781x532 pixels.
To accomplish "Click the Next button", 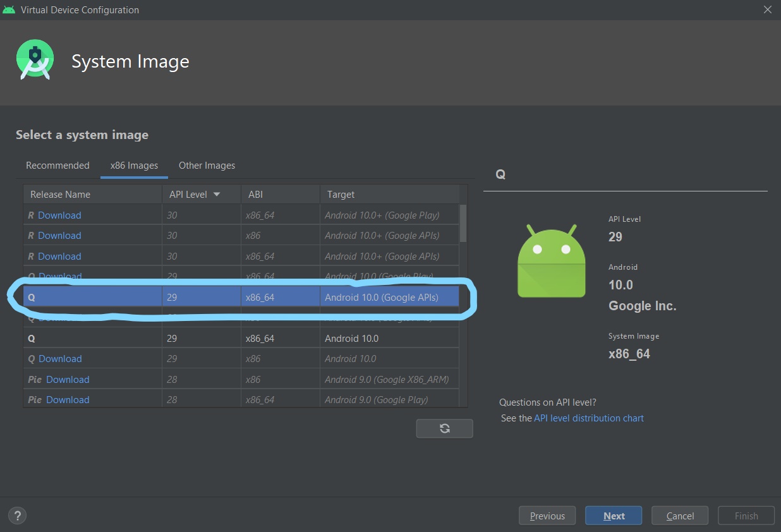I will [x=613, y=515].
